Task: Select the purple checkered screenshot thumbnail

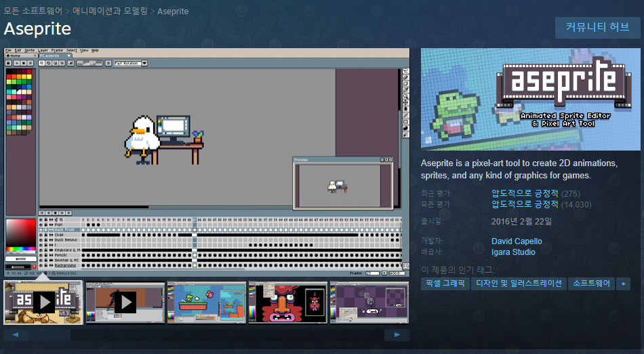Action: (369, 302)
